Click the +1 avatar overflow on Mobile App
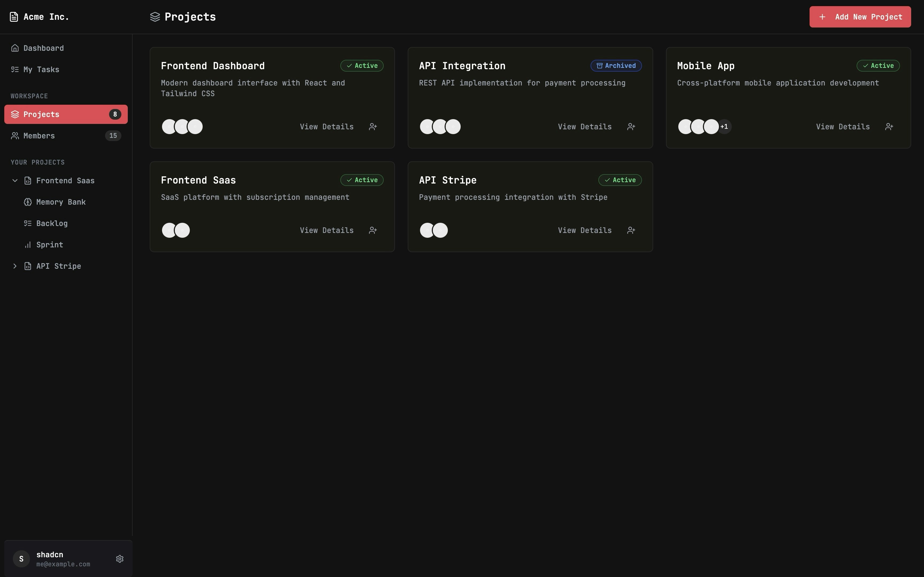Image resolution: width=924 pixels, height=577 pixels. (x=724, y=127)
